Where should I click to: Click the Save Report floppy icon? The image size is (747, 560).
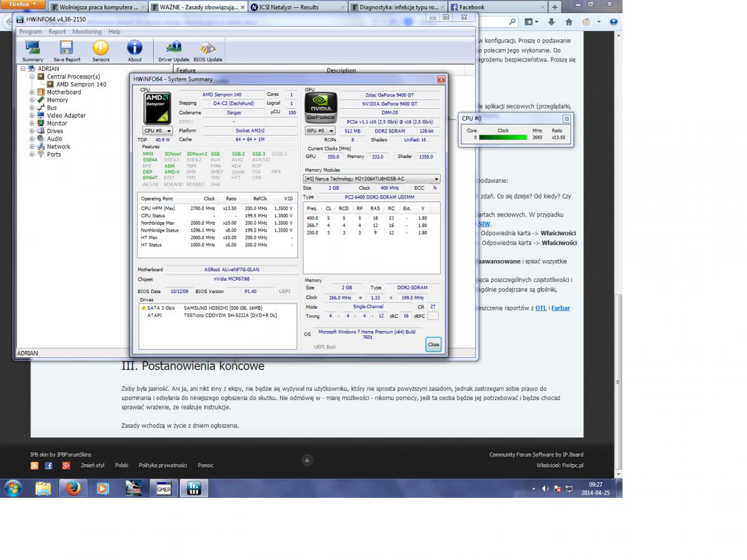pyautogui.click(x=67, y=51)
